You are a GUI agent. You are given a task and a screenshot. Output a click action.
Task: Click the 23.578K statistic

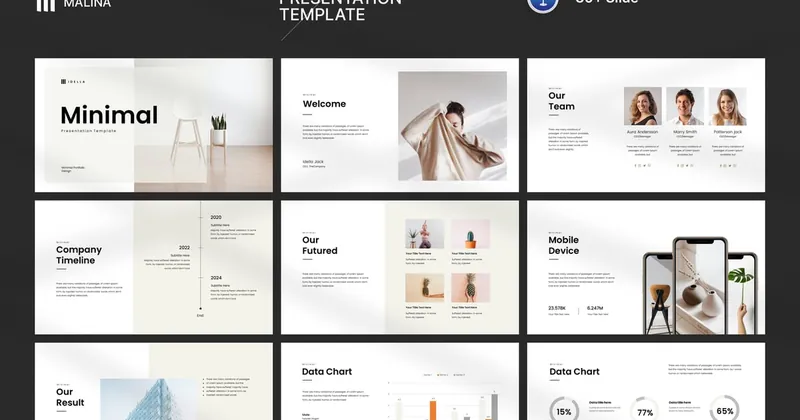coord(557,308)
